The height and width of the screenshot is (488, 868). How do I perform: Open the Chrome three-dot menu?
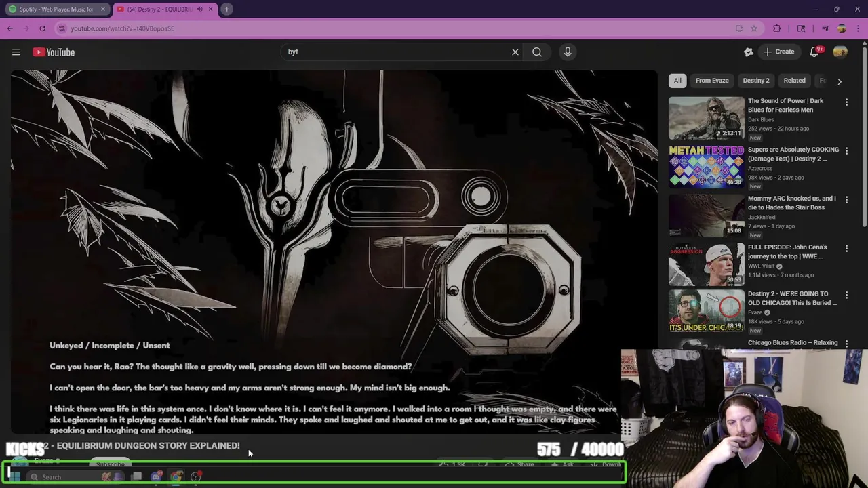(856, 28)
